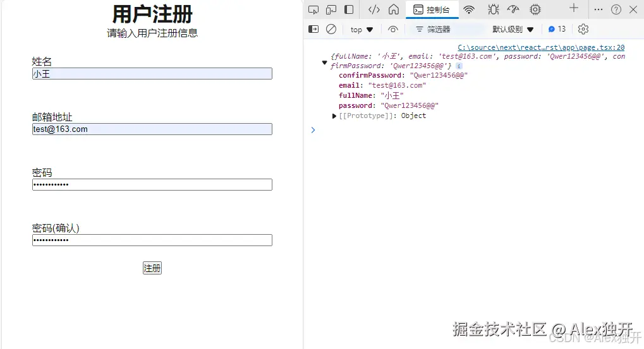
Task: Click the 邮箱地址 email input field
Action: point(152,129)
